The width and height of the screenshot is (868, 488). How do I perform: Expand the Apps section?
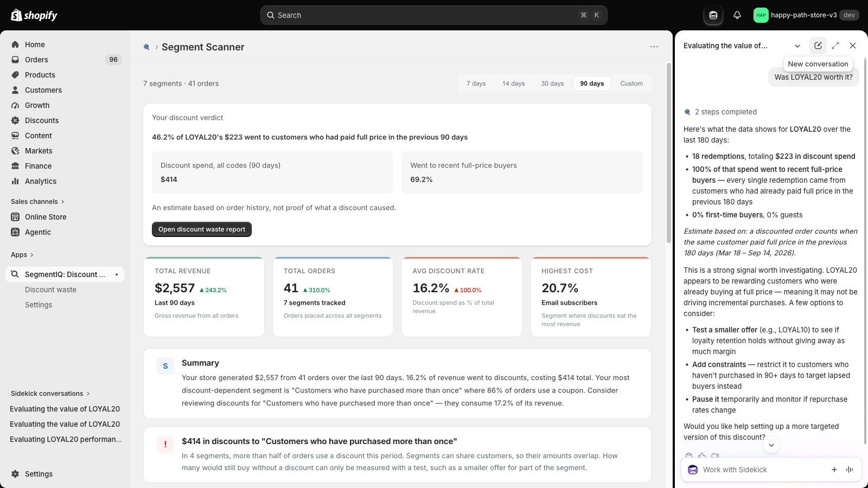pyautogui.click(x=22, y=255)
